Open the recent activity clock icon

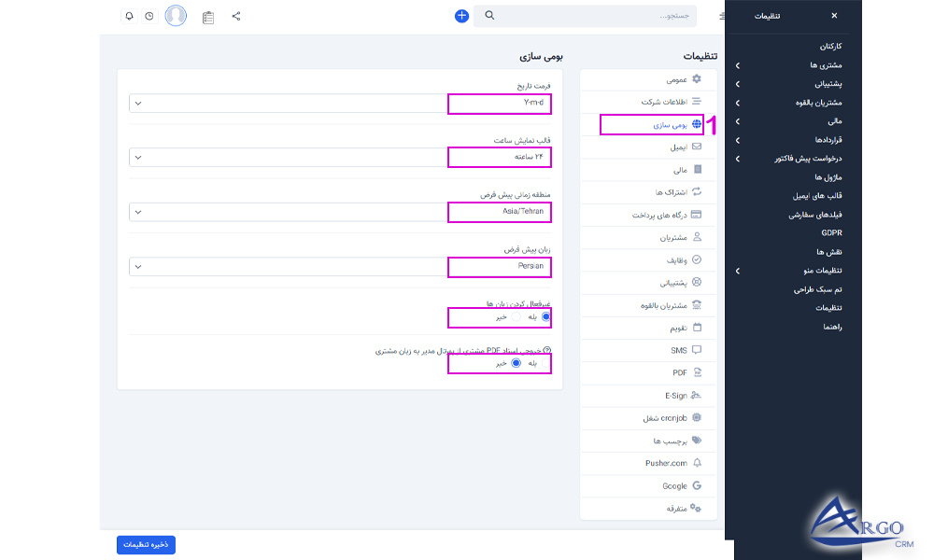pyautogui.click(x=149, y=16)
